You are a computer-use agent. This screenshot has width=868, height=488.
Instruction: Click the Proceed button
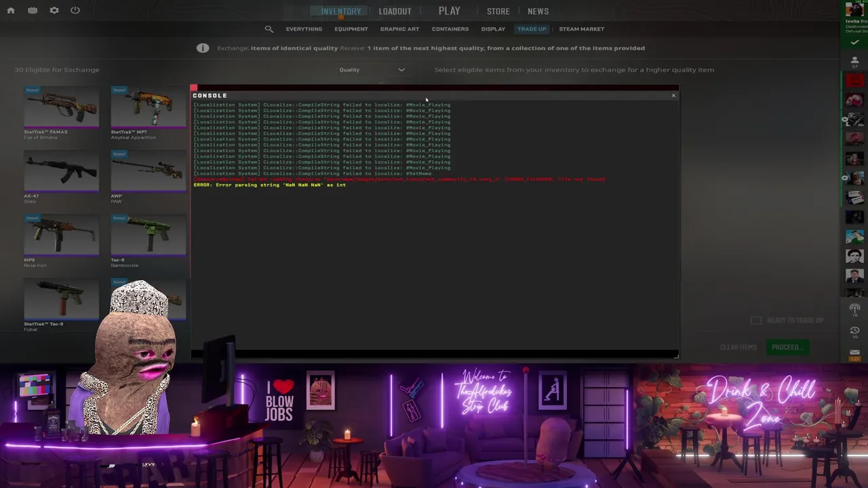pyautogui.click(x=787, y=347)
